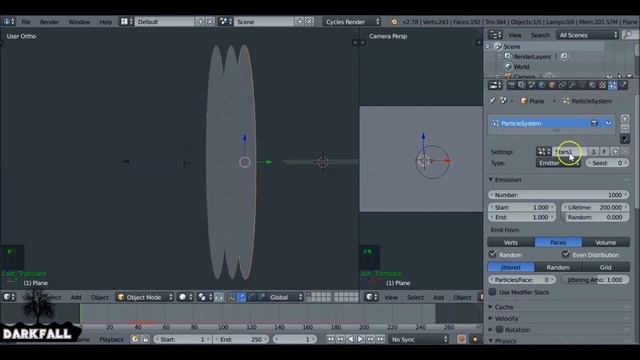Click the Blender logo in the info header
This screenshot has height=360, width=640.
point(394,22)
